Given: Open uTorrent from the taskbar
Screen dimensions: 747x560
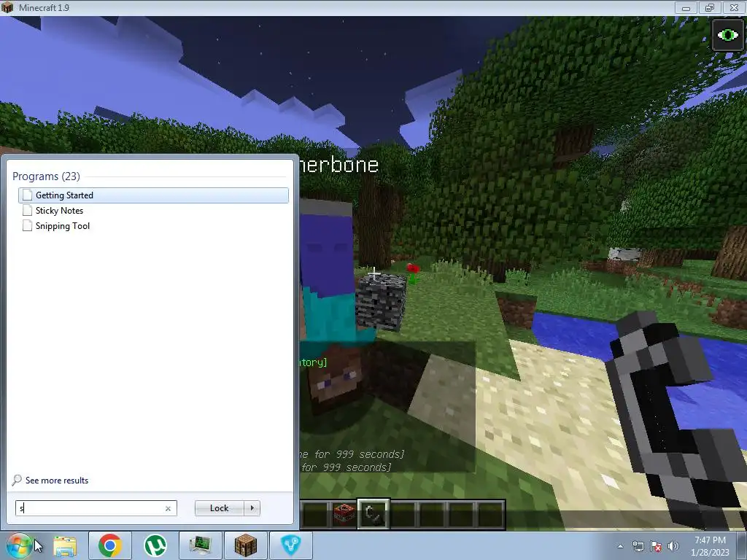Looking at the screenshot, I should pos(155,545).
